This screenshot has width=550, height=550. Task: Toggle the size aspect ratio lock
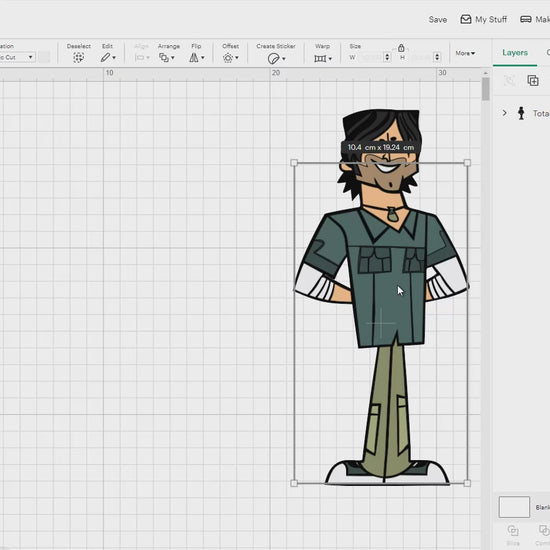pyautogui.click(x=401, y=47)
